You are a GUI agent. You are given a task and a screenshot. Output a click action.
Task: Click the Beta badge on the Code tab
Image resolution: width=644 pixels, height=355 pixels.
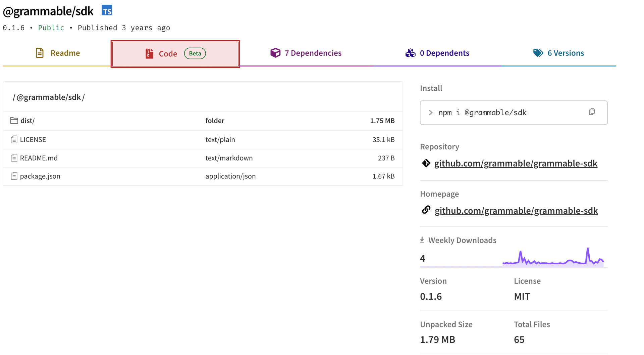coord(195,53)
